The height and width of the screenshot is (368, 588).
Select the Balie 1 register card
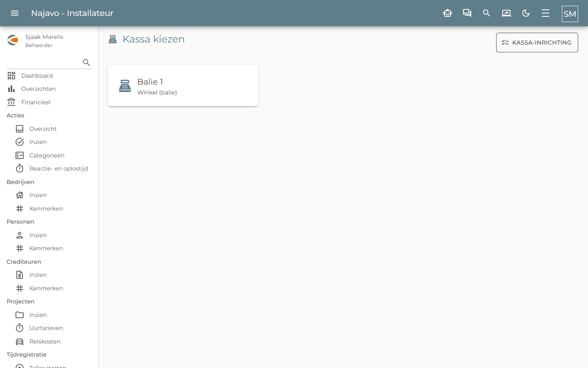pos(183,86)
